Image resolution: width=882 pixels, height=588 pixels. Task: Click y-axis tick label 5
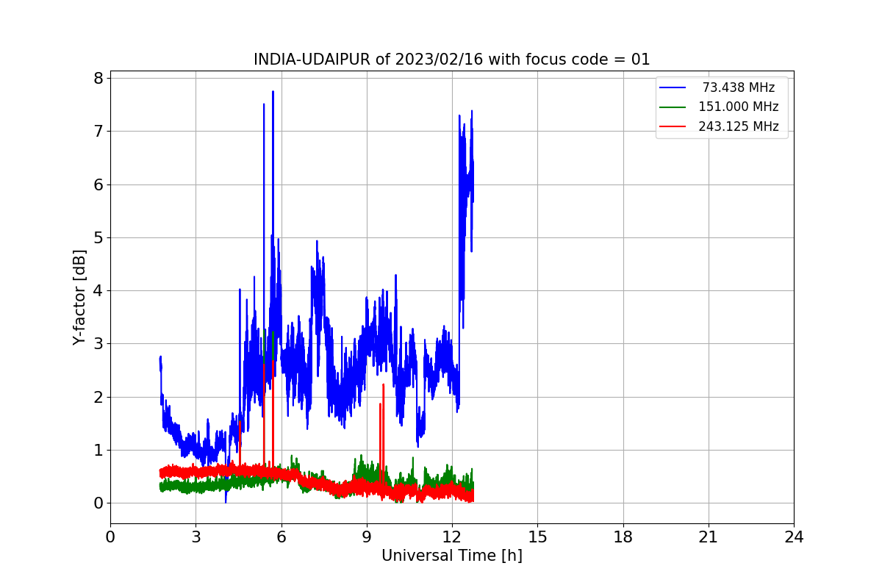98,237
